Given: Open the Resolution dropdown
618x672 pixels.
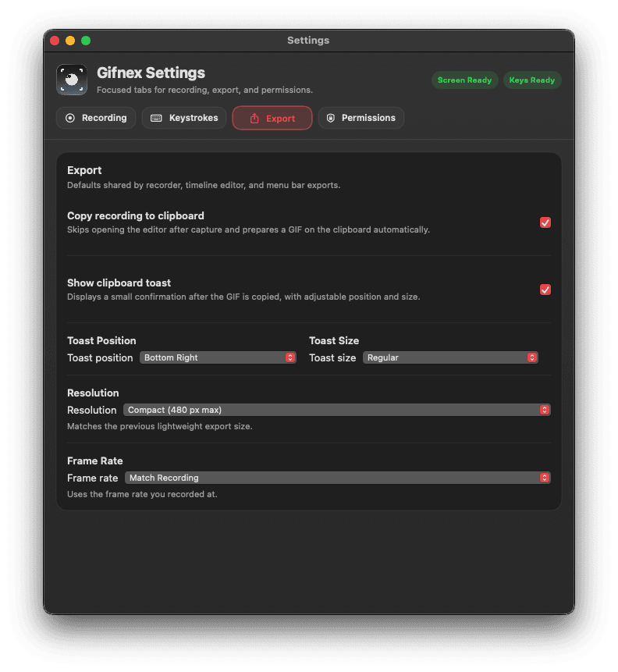Looking at the screenshot, I should point(337,410).
